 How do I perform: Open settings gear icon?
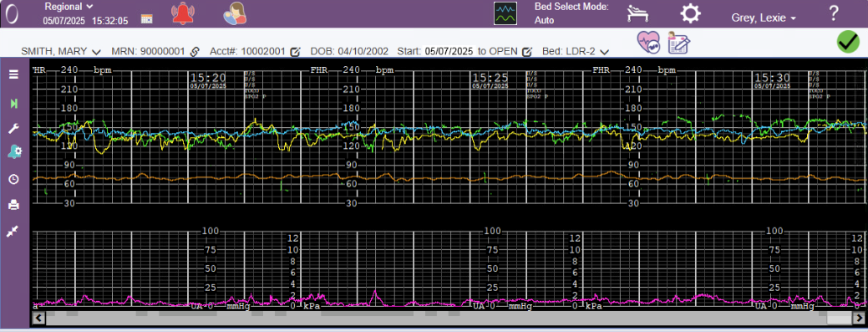point(690,13)
